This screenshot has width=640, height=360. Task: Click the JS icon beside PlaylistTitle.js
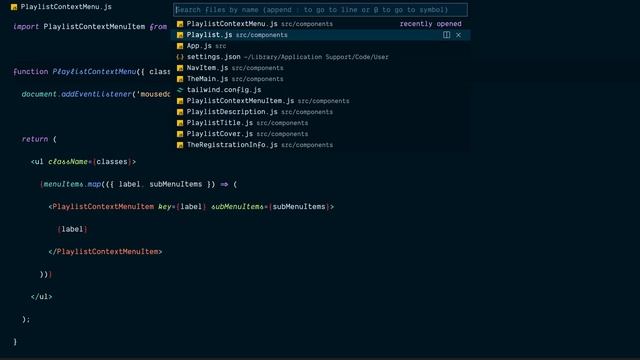[x=180, y=123]
